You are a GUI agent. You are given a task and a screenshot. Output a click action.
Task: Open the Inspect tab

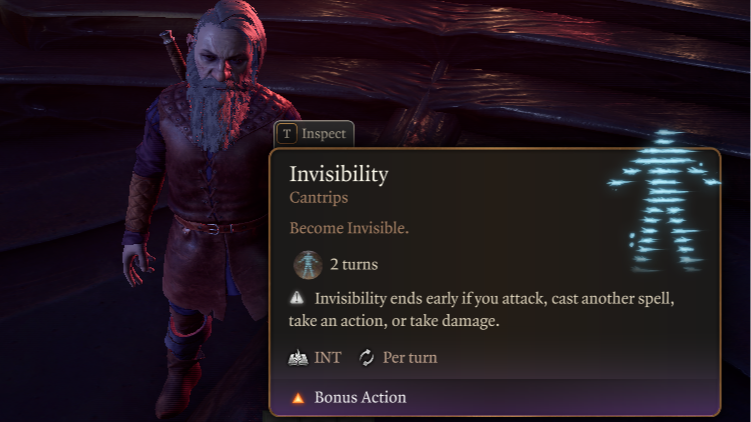click(x=314, y=134)
